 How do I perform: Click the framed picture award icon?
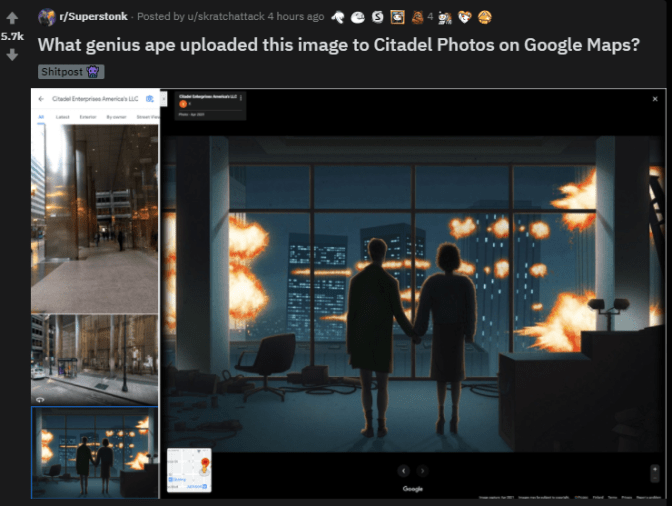[x=397, y=17]
